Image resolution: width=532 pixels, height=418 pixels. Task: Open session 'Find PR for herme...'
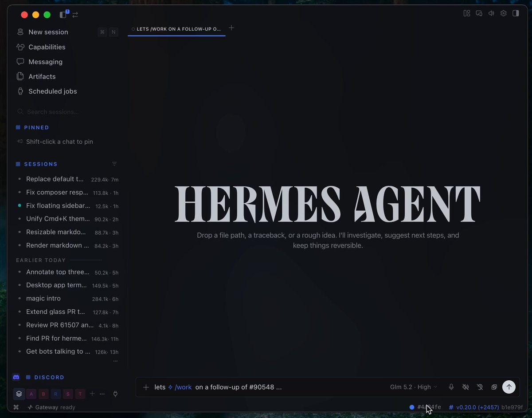(67, 338)
